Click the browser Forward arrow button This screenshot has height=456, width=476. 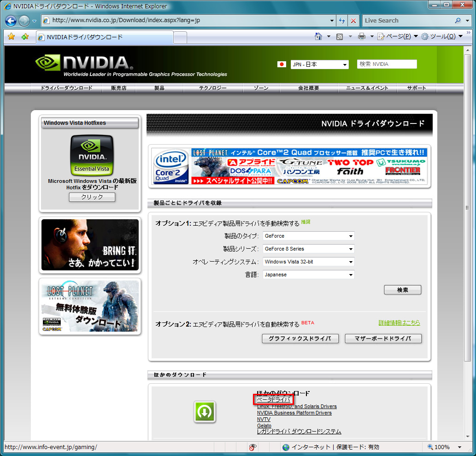[24, 21]
